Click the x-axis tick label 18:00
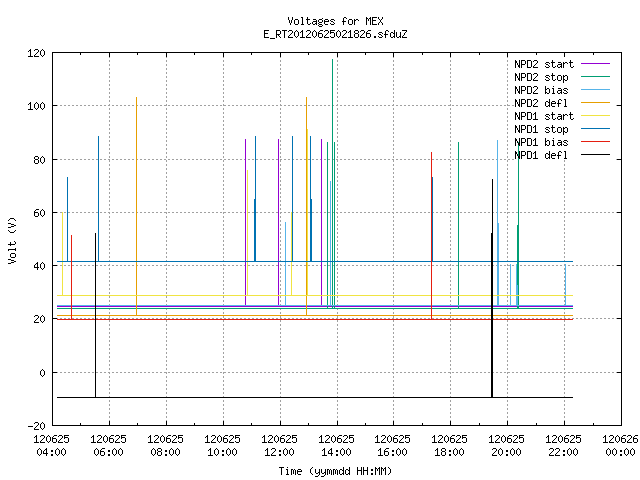 pyautogui.click(x=449, y=452)
